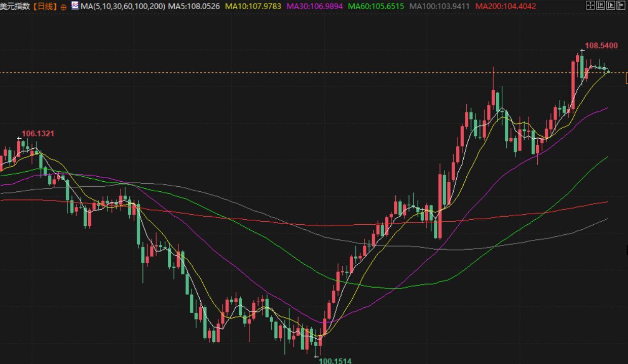Select the purple MA30 value label
This screenshot has height=364, width=628.
click(314, 7)
